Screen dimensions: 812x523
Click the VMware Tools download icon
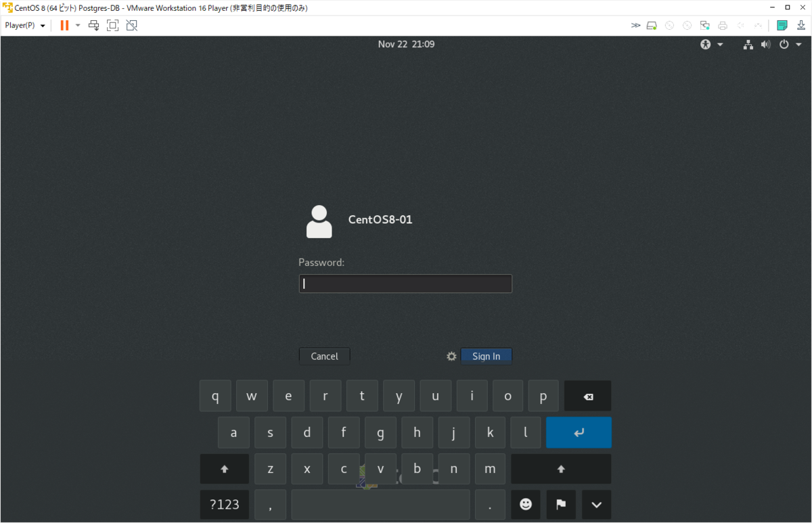[x=800, y=26]
